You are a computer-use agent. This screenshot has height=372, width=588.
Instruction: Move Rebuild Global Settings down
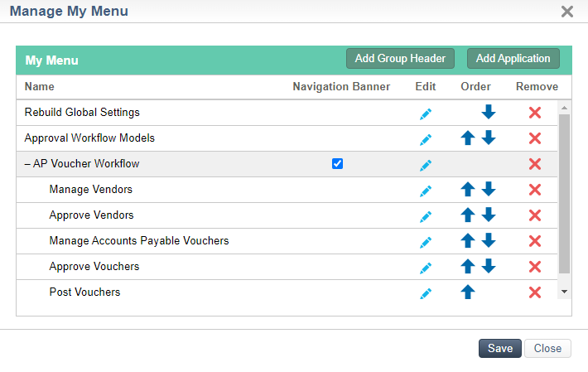pyautogui.click(x=489, y=112)
